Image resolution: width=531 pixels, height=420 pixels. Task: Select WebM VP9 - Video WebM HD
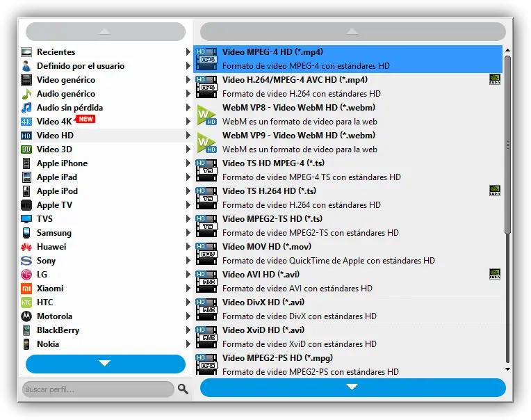coord(348,143)
